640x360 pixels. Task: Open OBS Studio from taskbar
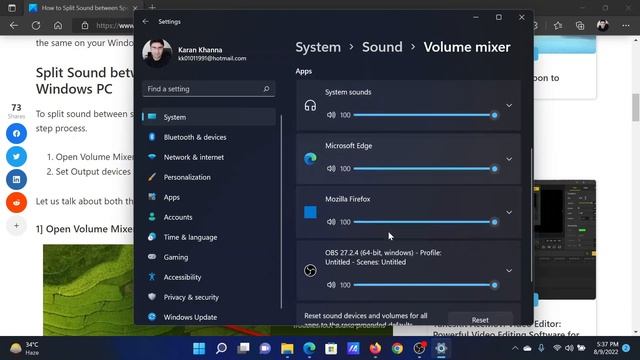(x=419, y=348)
